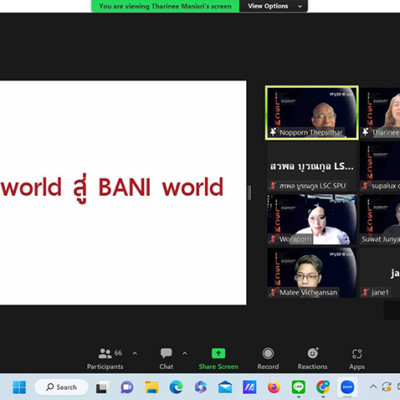Select Nopporn Thepsithar's video tile
Viewport: 400px width, 400px height.
[x=312, y=113]
